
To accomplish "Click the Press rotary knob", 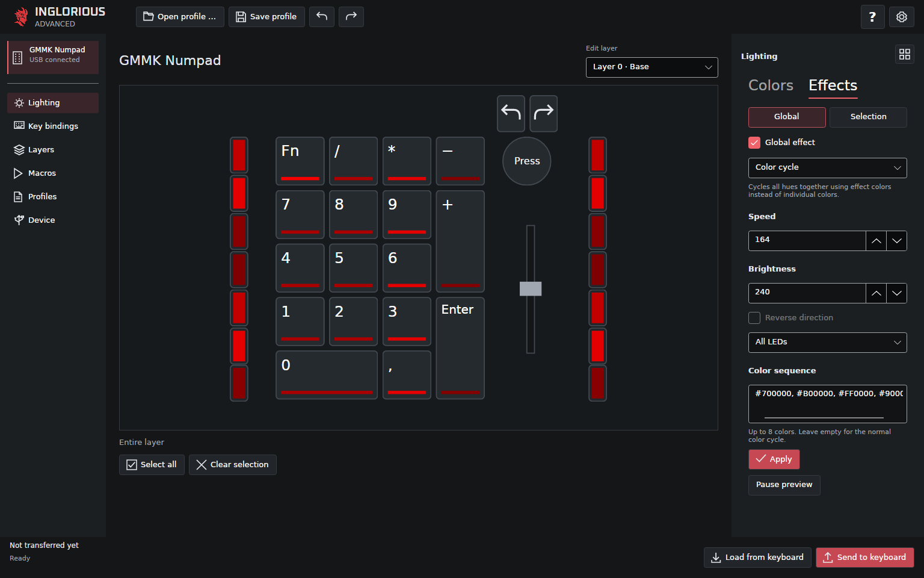I will coord(527,161).
